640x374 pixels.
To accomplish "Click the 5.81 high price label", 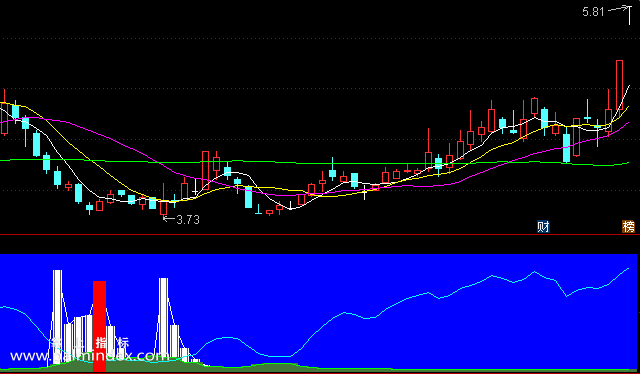I will 593,12.
